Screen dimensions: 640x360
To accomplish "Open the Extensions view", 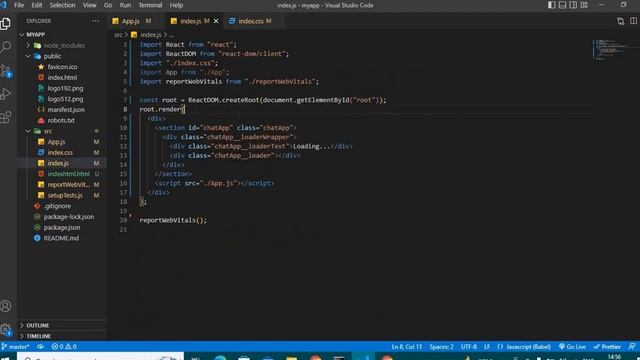I will 6,118.
